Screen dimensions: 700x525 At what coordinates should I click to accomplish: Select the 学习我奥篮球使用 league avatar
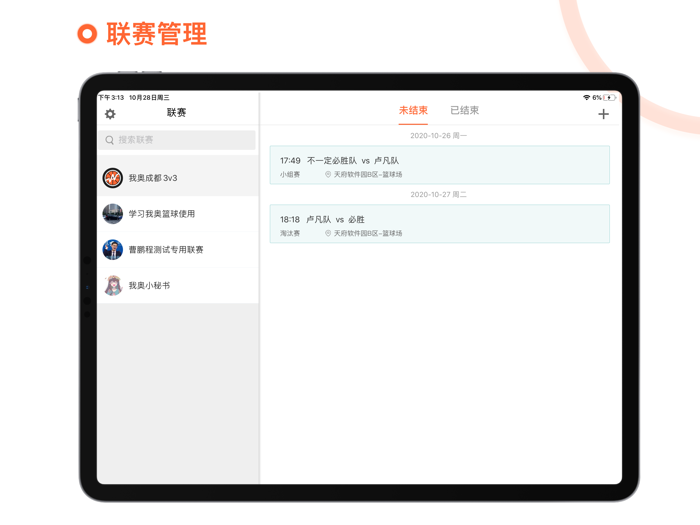(x=113, y=214)
